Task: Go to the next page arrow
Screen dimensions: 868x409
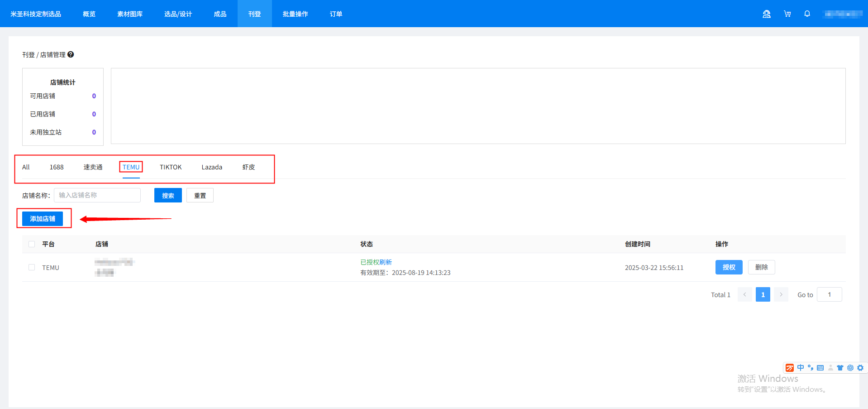Action: point(781,294)
